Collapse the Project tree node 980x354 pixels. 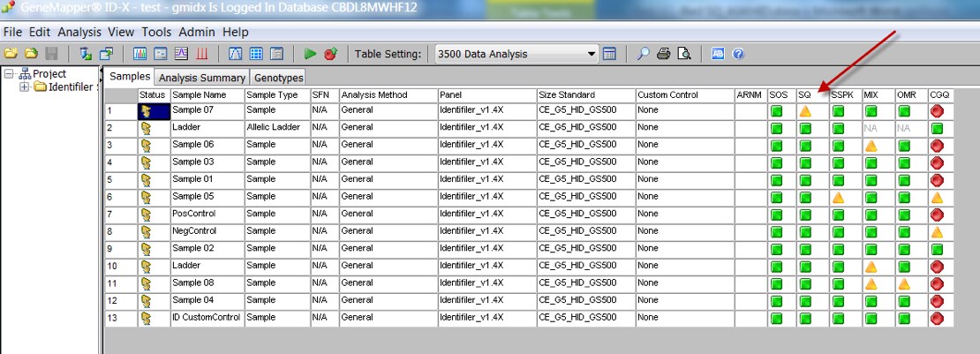[9, 74]
